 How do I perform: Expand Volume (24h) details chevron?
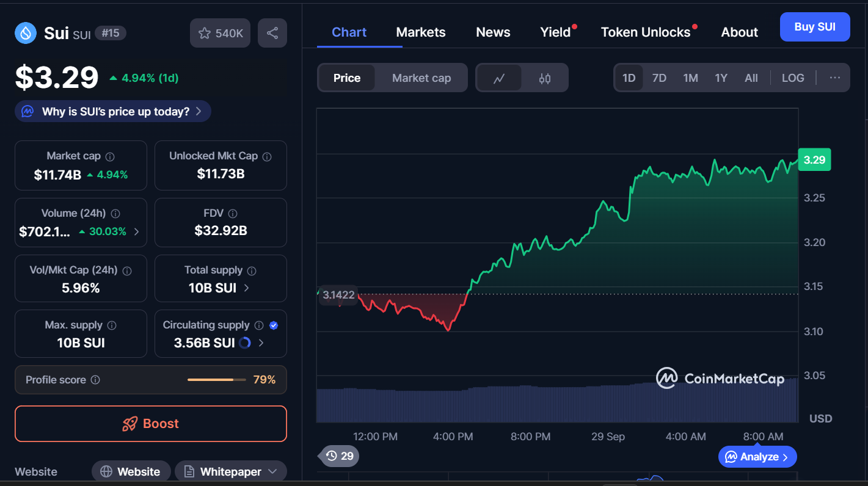[136, 232]
